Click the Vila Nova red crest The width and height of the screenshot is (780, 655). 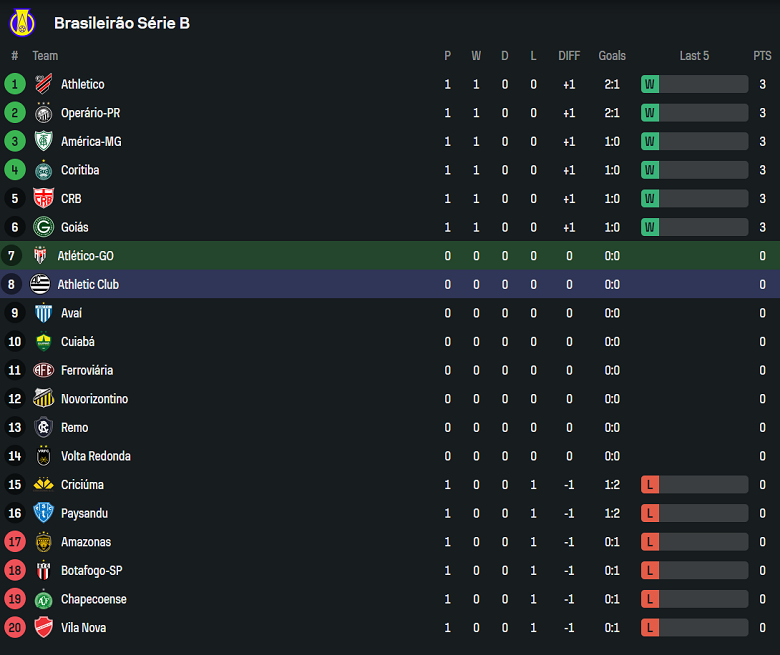pos(43,628)
